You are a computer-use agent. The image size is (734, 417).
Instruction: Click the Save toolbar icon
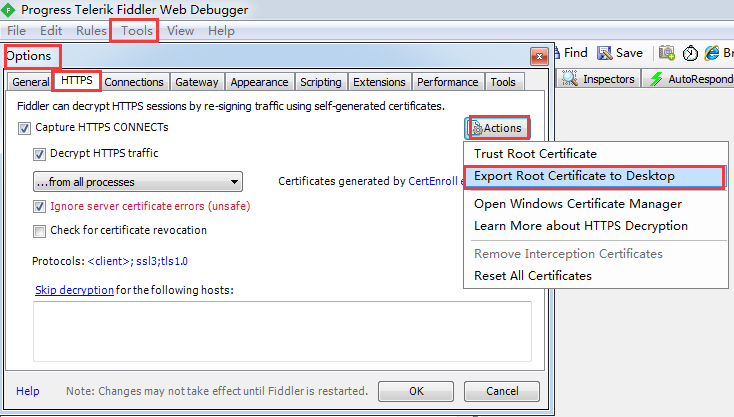[x=620, y=53]
